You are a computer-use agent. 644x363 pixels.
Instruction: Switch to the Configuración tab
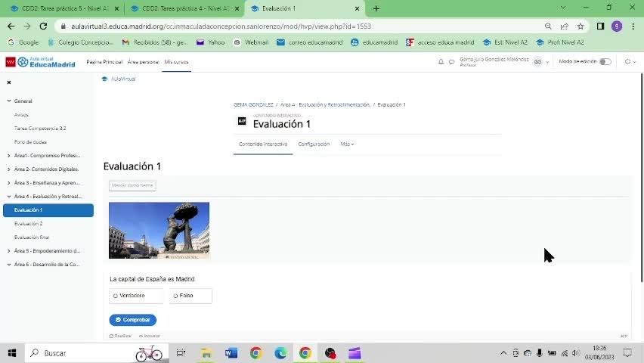pyautogui.click(x=314, y=144)
